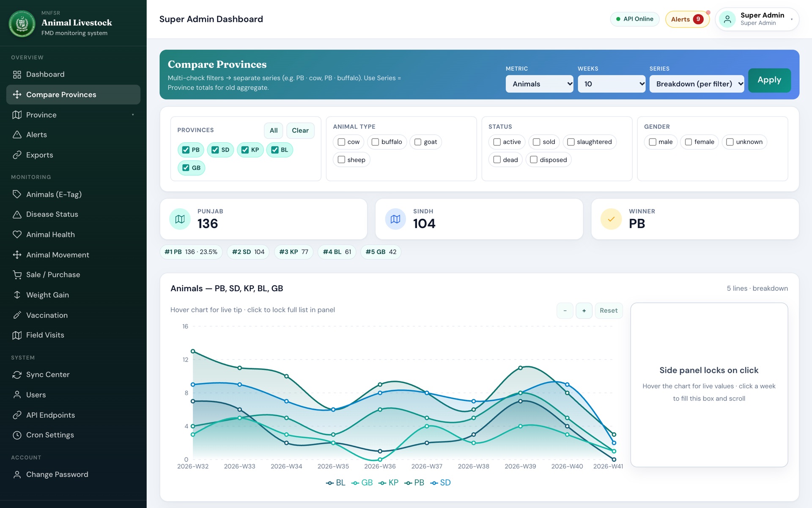Open the Series Breakdown dropdown
Viewport: 812px width, 508px height.
697,84
